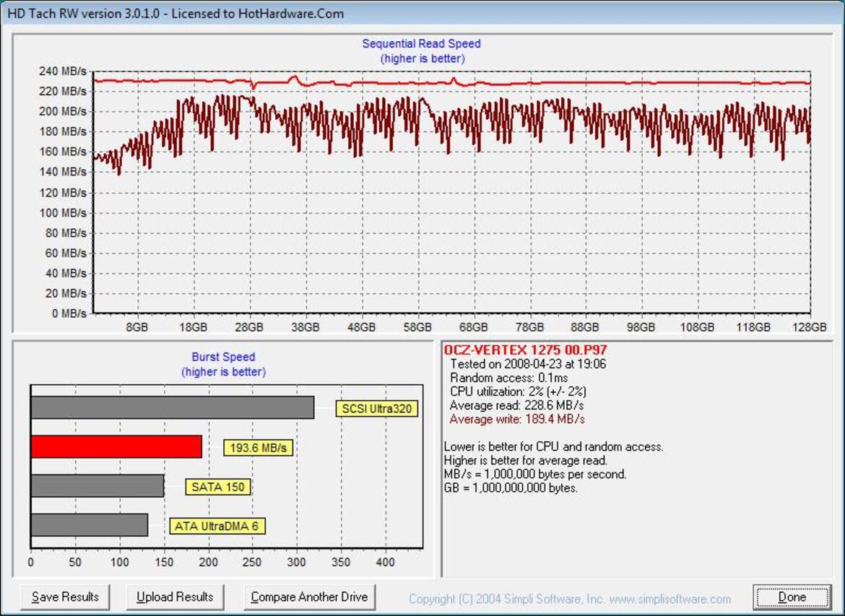Click Compare Another Drive button
Image resolution: width=845 pixels, height=616 pixels.
[x=309, y=597]
